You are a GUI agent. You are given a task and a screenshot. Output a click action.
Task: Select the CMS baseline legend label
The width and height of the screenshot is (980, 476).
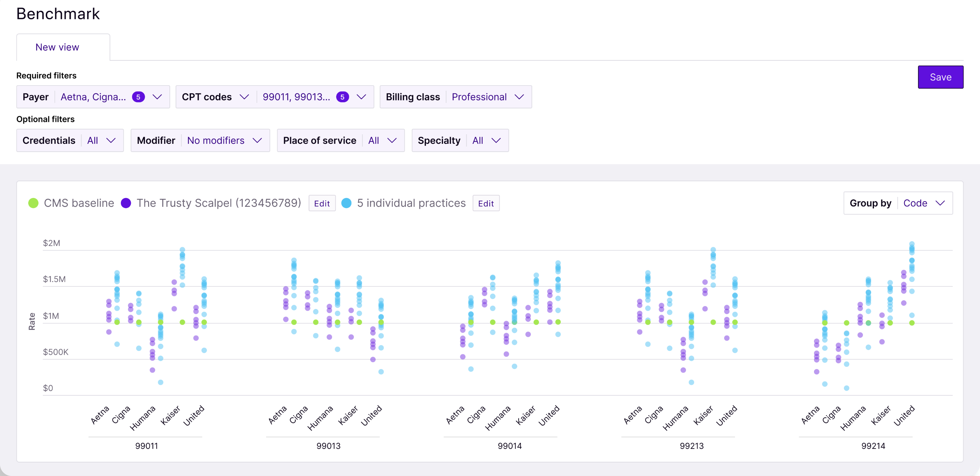click(79, 203)
